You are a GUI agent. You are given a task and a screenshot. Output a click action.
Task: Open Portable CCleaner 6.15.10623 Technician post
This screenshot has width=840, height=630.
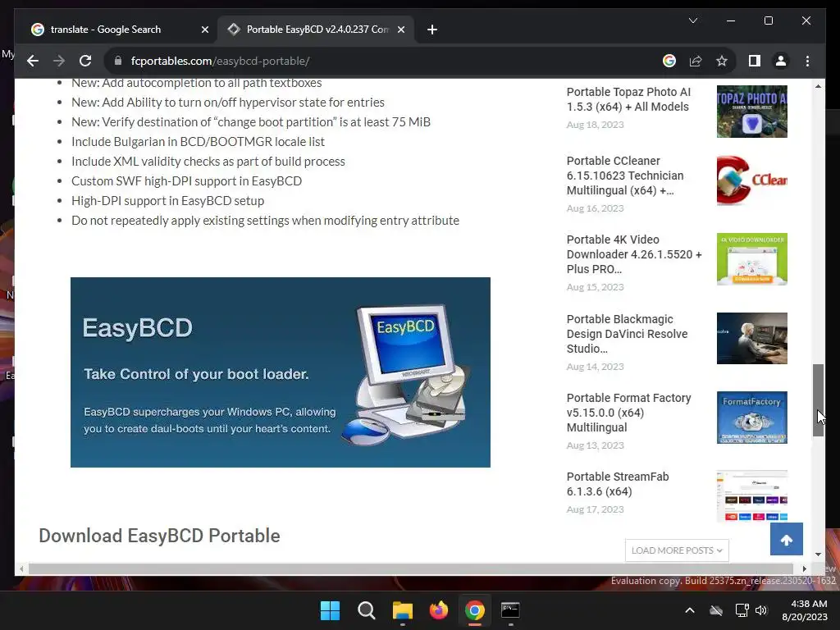625,176
